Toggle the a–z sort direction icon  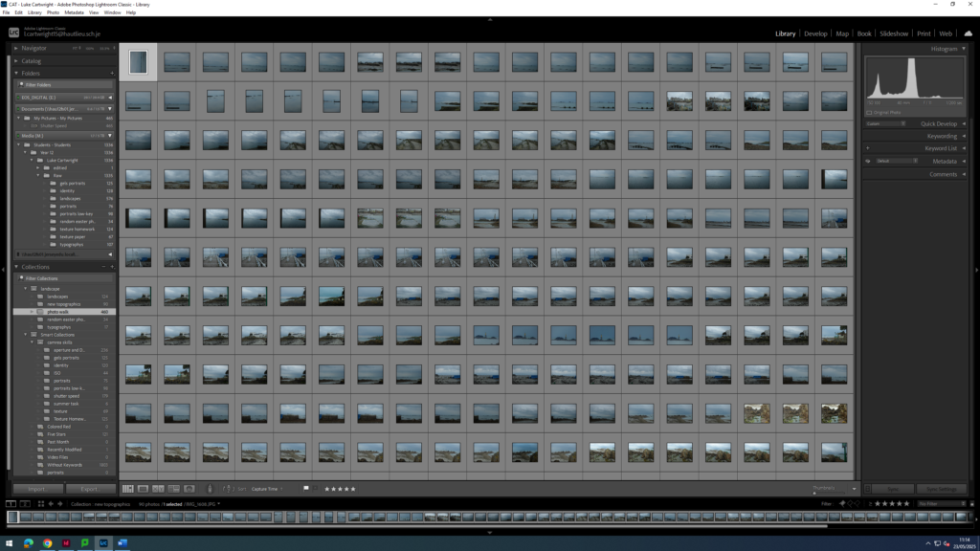click(x=228, y=489)
